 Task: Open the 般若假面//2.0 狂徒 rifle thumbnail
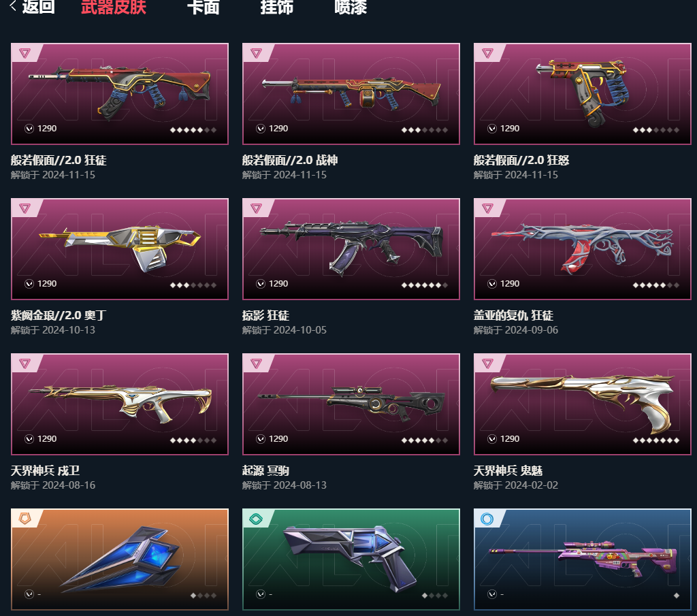[120, 94]
